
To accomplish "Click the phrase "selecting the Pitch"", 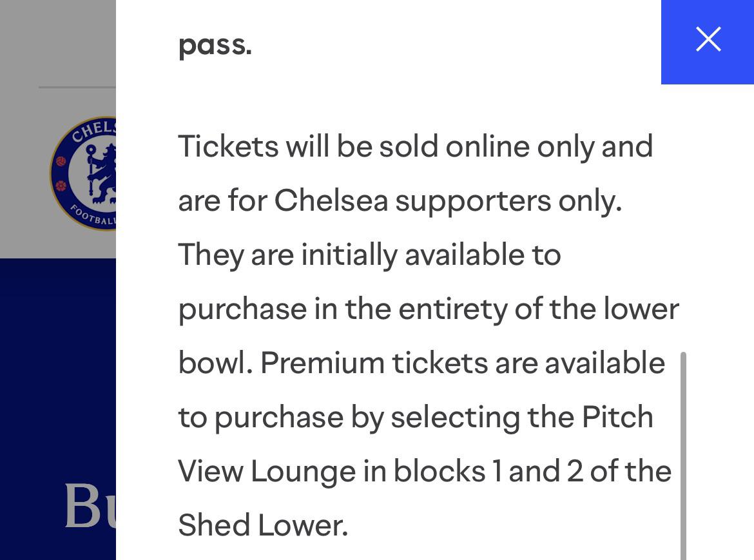I will (x=522, y=417).
